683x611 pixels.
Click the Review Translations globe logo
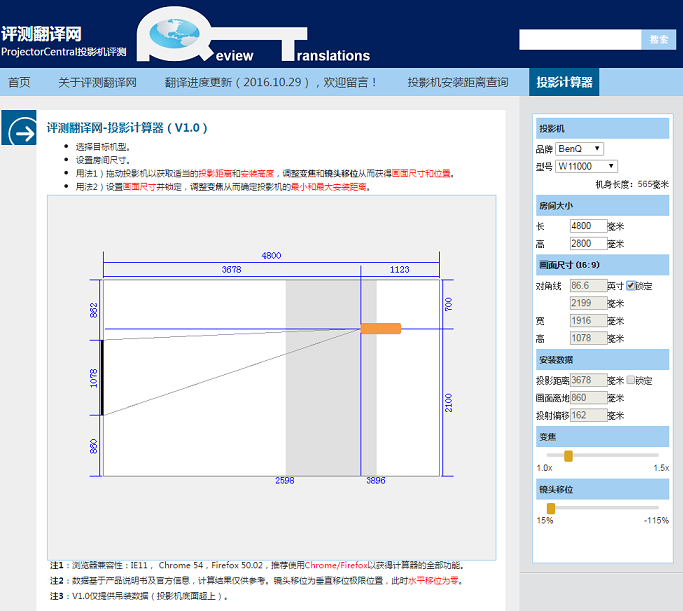point(254,34)
